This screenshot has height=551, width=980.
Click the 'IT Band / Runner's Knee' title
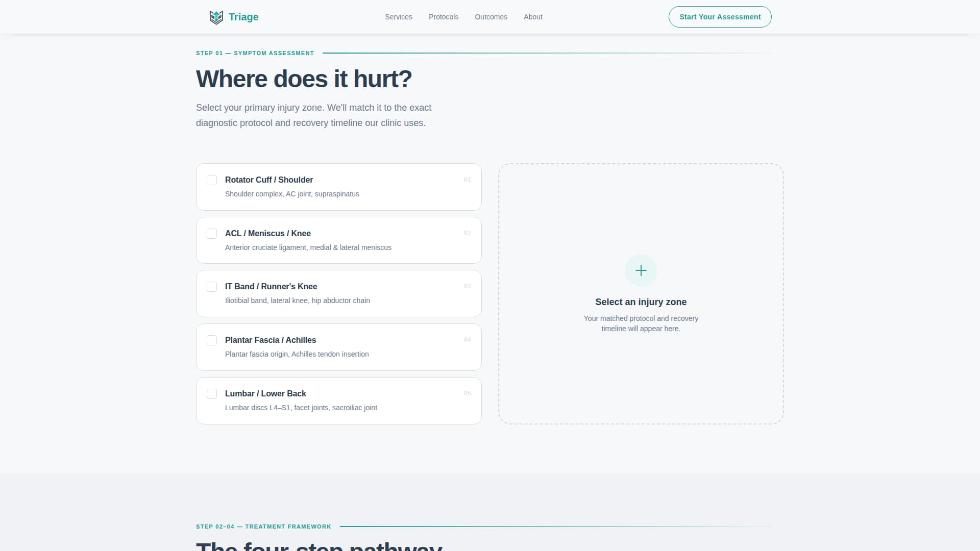(271, 286)
